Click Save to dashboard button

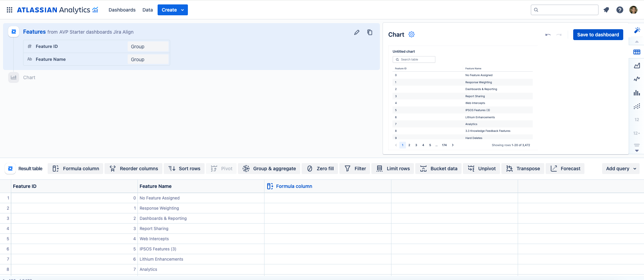[x=598, y=35]
